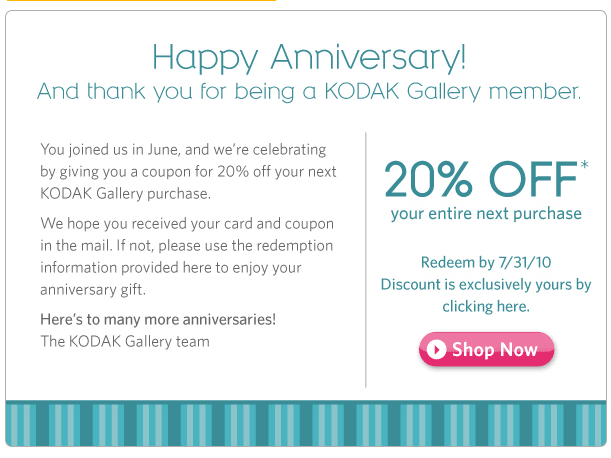Click the Shop Now button
The image size is (611, 458).
pyautogui.click(x=486, y=349)
